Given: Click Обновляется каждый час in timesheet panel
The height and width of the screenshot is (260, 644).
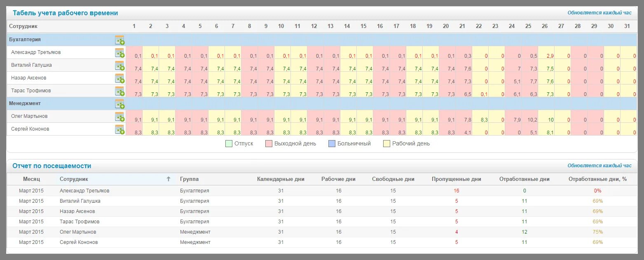Looking at the screenshot, I should click(600, 13).
